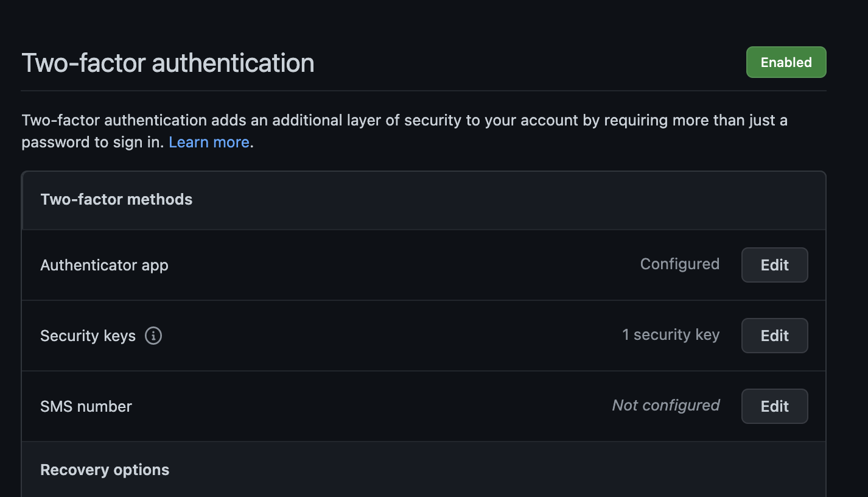
Task: Click the "1 security key" status text
Action: [x=670, y=334]
